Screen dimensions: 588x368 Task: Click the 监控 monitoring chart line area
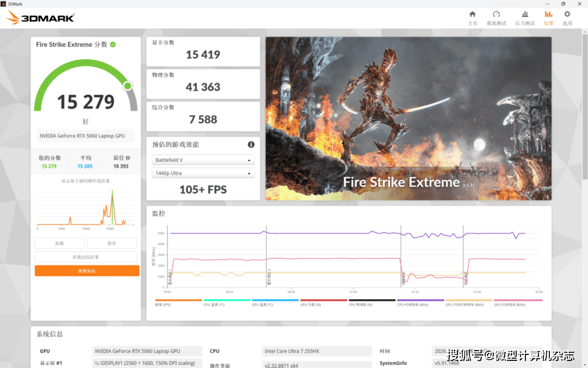tap(352, 257)
